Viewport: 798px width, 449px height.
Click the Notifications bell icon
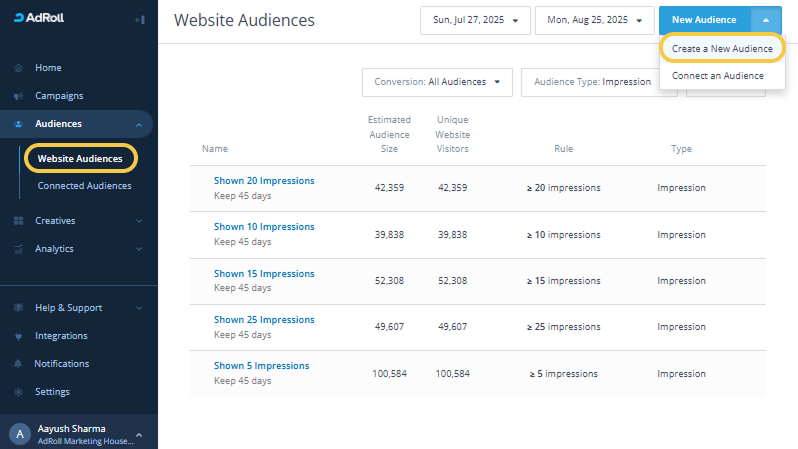click(x=19, y=364)
